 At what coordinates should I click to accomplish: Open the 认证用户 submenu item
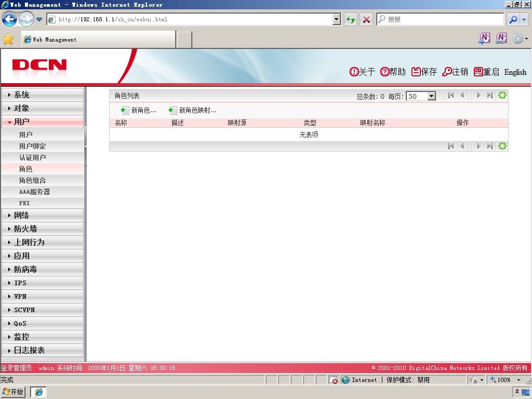(43, 157)
